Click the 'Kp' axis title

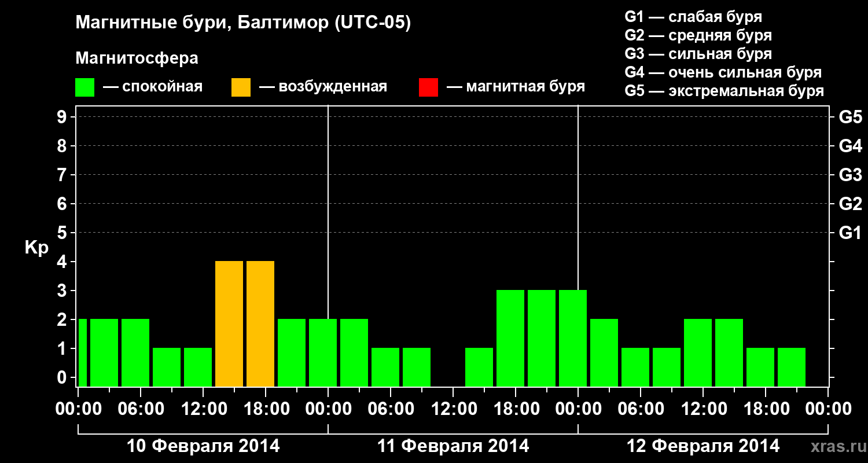click(36, 248)
